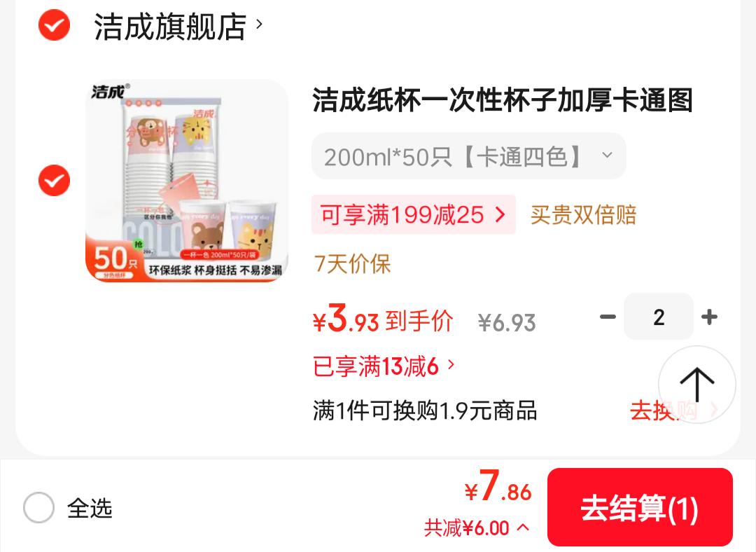Decrease quantity with the minus icon
Image resolution: width=756 pixels, height=552 pixels.
click(608, 317)
